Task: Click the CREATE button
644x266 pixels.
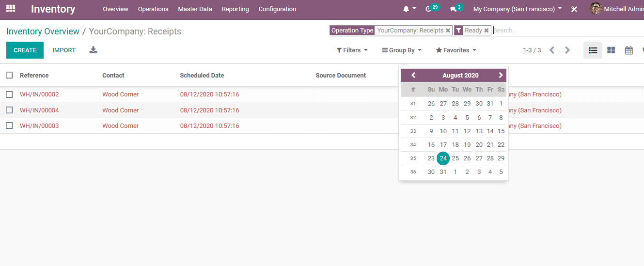Action: click(x=25, y=50)
